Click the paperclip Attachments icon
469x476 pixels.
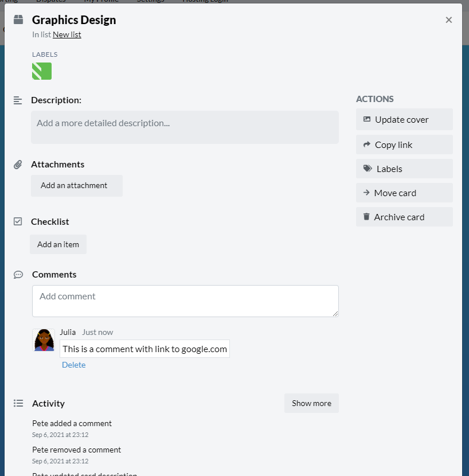(18, 165)
